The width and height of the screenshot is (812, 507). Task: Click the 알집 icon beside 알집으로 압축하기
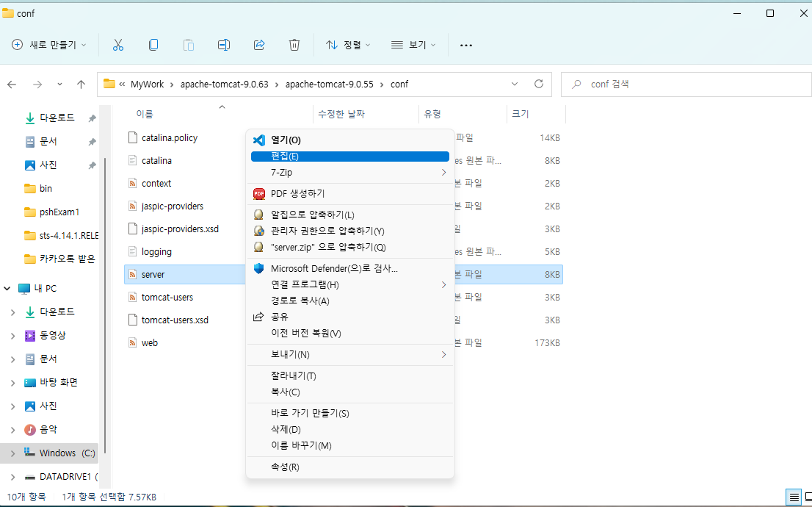(258, 215)
